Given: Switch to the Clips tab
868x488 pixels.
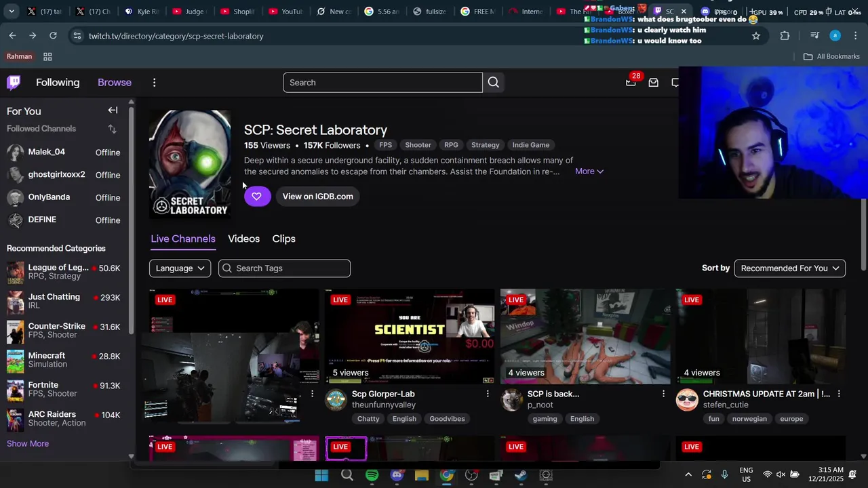Looking at the screenshot, I should tap(283, 239).
